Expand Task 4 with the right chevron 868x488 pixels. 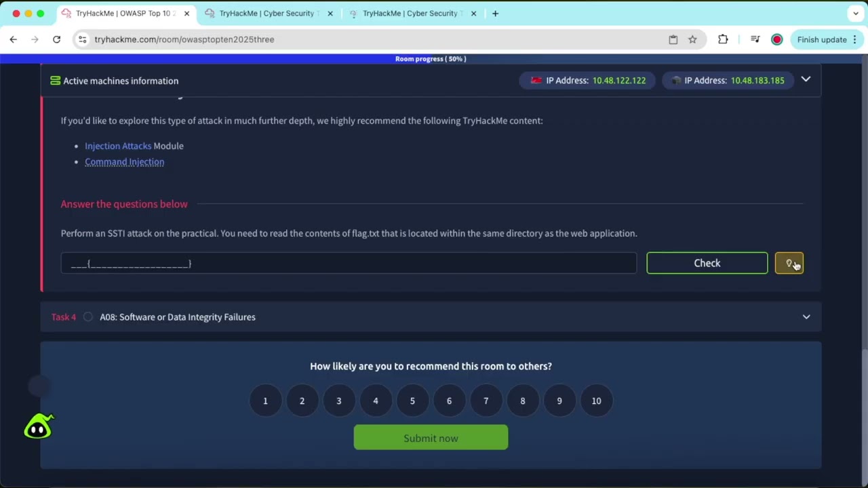(x=806, y=317)
